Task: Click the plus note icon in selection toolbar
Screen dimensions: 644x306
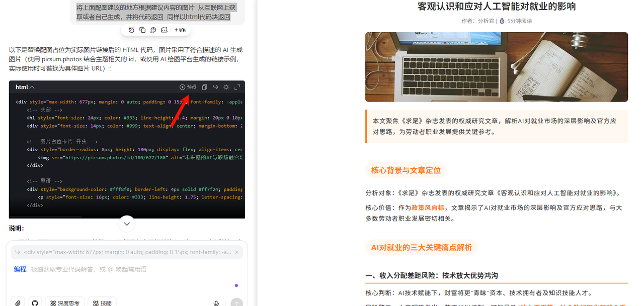Action: (x=180, y=30)
